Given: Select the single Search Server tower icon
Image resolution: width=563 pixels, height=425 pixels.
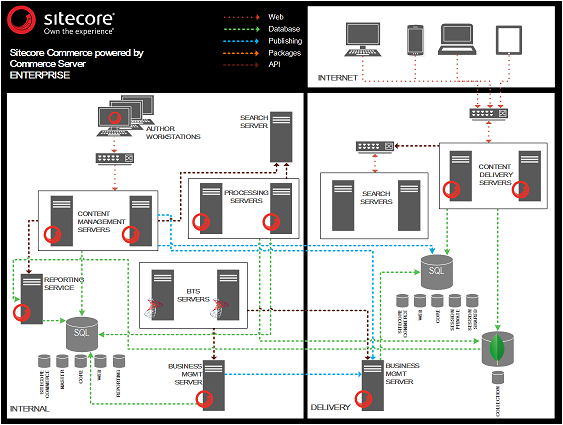Looking at the screenshot, I should 281,137.
